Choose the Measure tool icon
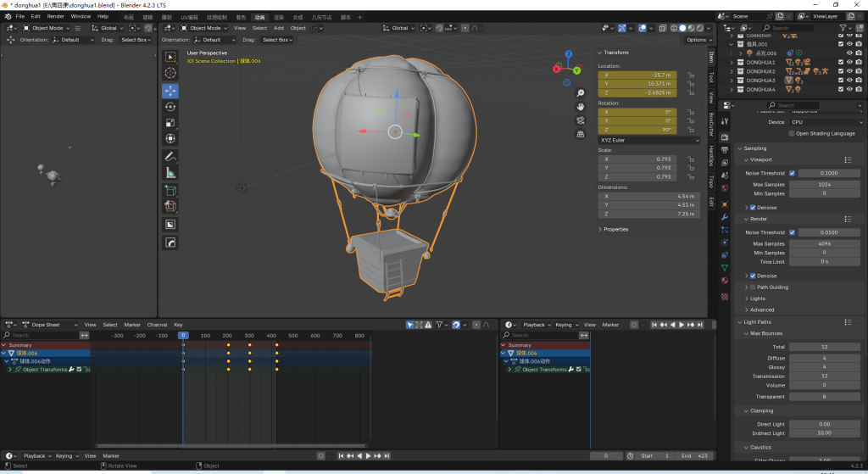Viewport: 868px width, 474px height. point(170,173)
